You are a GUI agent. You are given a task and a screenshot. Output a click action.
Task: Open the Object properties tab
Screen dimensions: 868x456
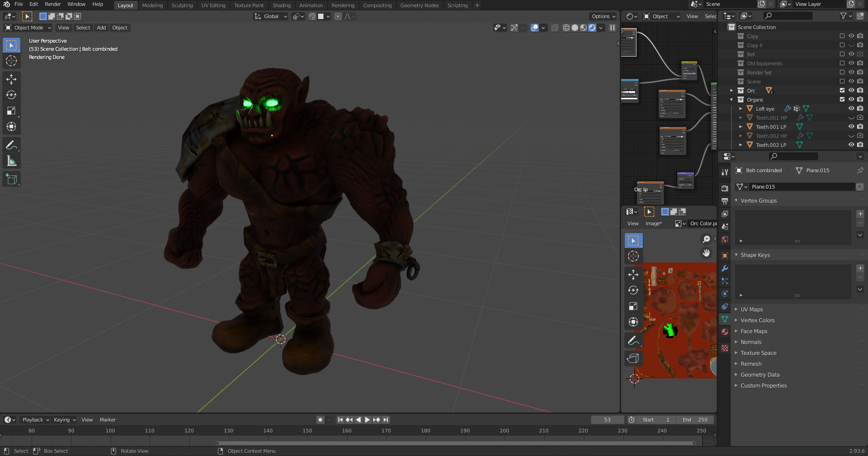click(x=725, y=256)
